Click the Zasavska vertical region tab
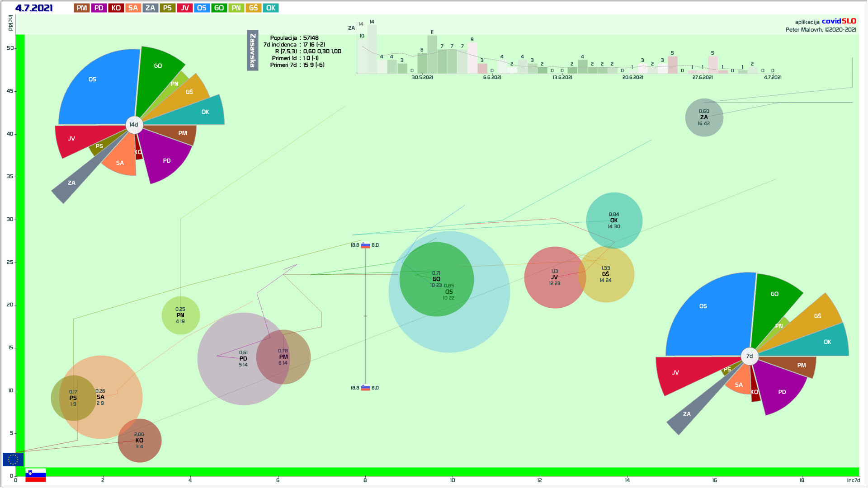The image size is (868, 488). (252, 51)
